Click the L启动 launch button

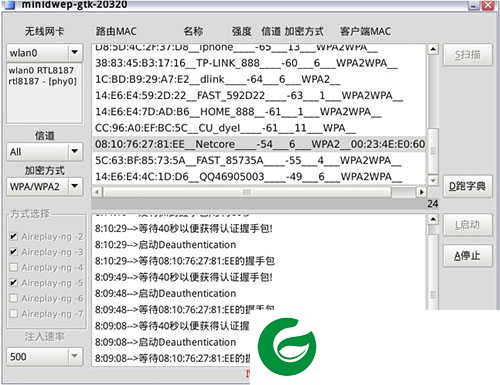tap(467, 225)
